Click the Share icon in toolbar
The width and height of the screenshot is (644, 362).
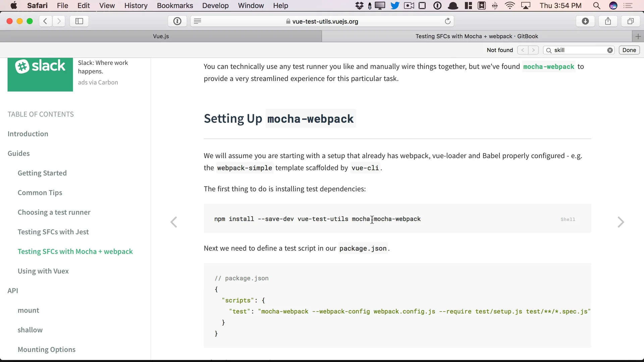tap(608, 21)
